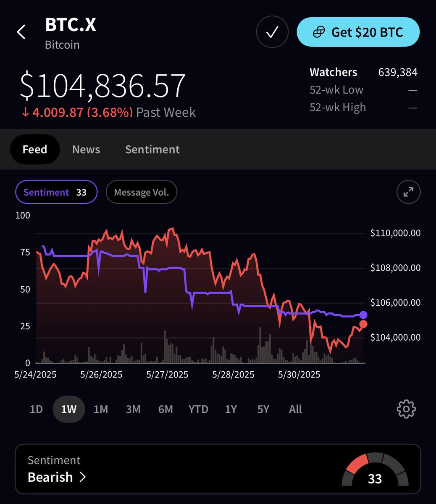Viewport: 436px width, 504px height.
Task: Select the 1D time range
Action: [x=36, y=409]
